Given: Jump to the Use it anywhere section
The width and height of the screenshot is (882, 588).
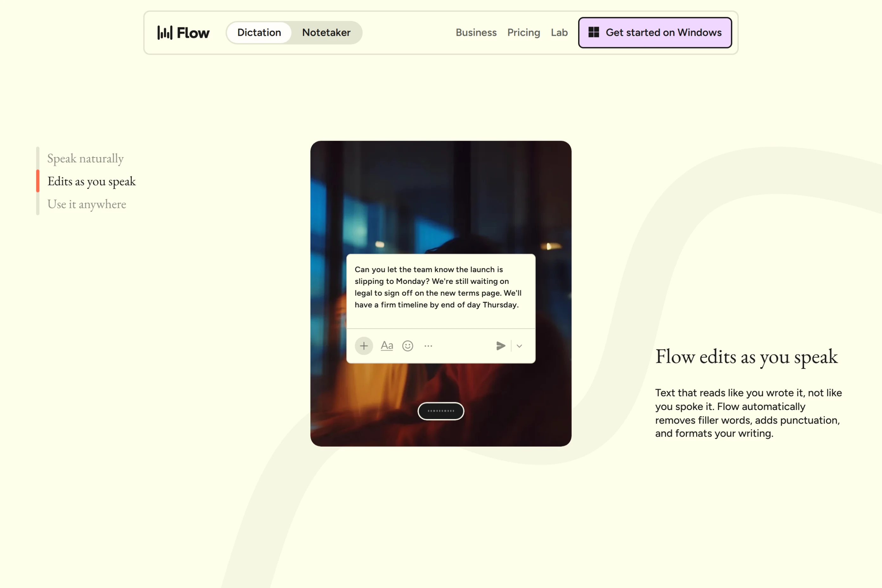Looking at the screenshot, I should [x=86, y=204].
